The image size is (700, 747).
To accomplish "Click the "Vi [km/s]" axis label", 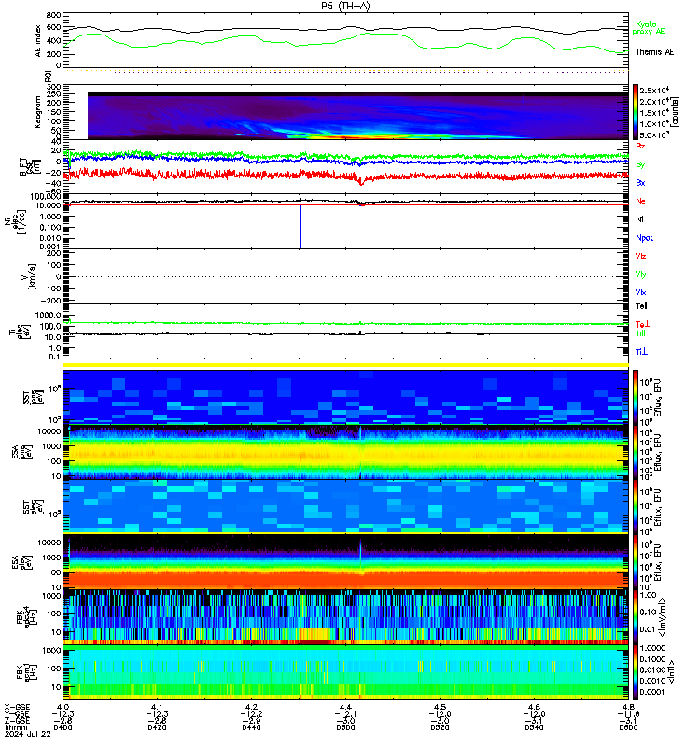I will pyautogui.click(x=28, y=276).
